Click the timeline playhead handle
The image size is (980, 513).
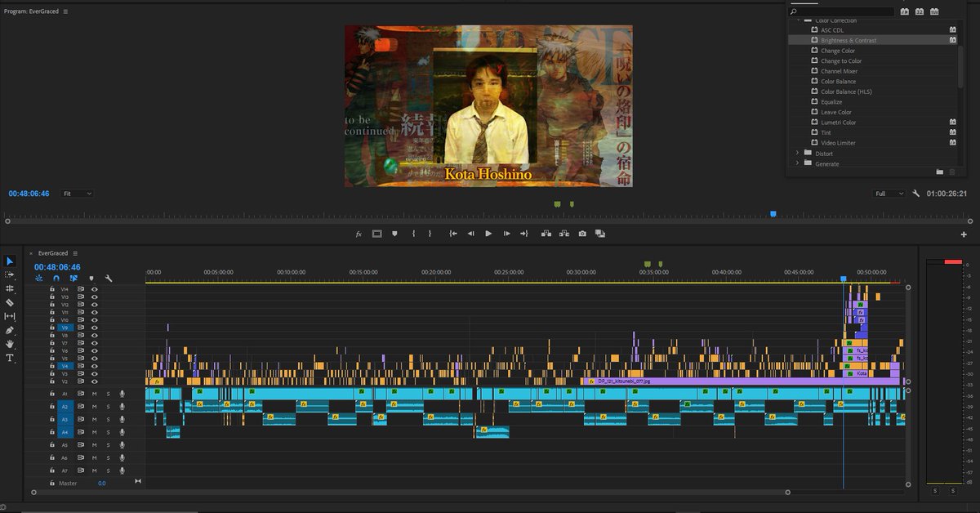coord(844,279)
